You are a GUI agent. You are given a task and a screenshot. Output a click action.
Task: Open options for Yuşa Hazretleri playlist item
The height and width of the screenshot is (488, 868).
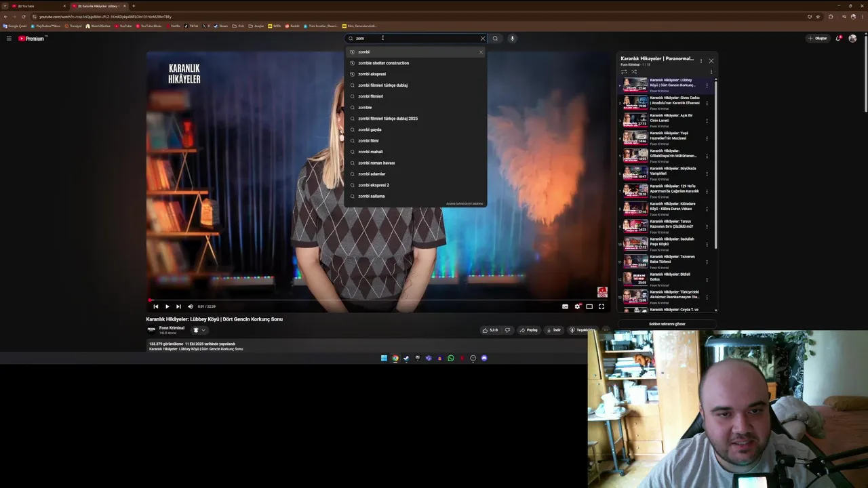click(707, 138)
